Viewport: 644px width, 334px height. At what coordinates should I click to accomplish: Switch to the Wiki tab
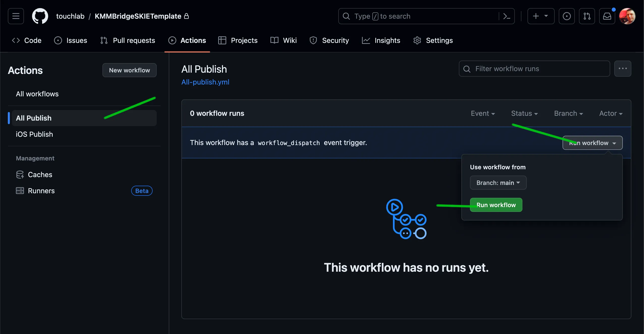click(x=284, y=40)
